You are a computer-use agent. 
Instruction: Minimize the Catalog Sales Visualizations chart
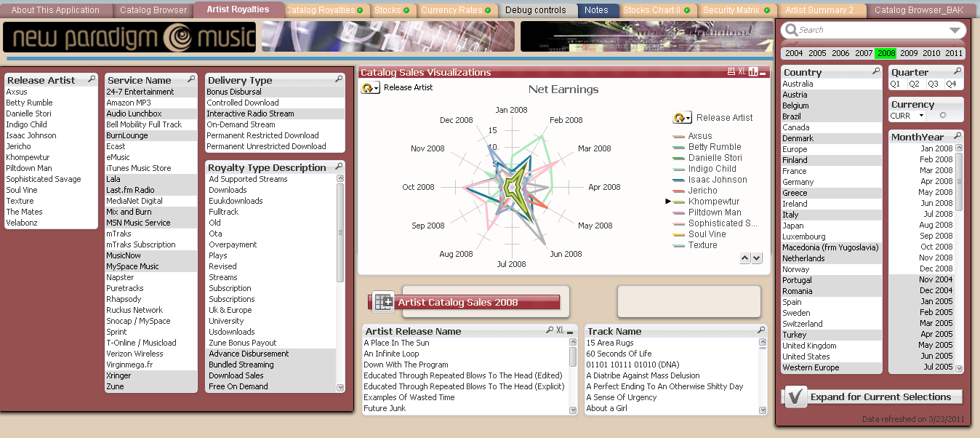click(764, 72)
